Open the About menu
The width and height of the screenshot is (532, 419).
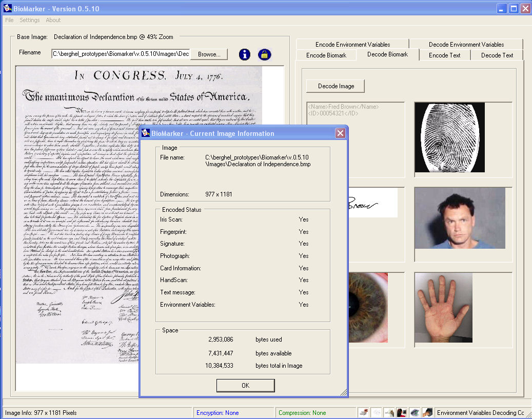[53, 20]
